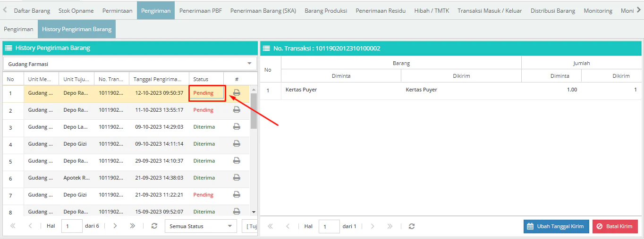The image size is (644, 239).
Task: Open the Semua Status filter dropdown
Action: (x=201, y=226)
